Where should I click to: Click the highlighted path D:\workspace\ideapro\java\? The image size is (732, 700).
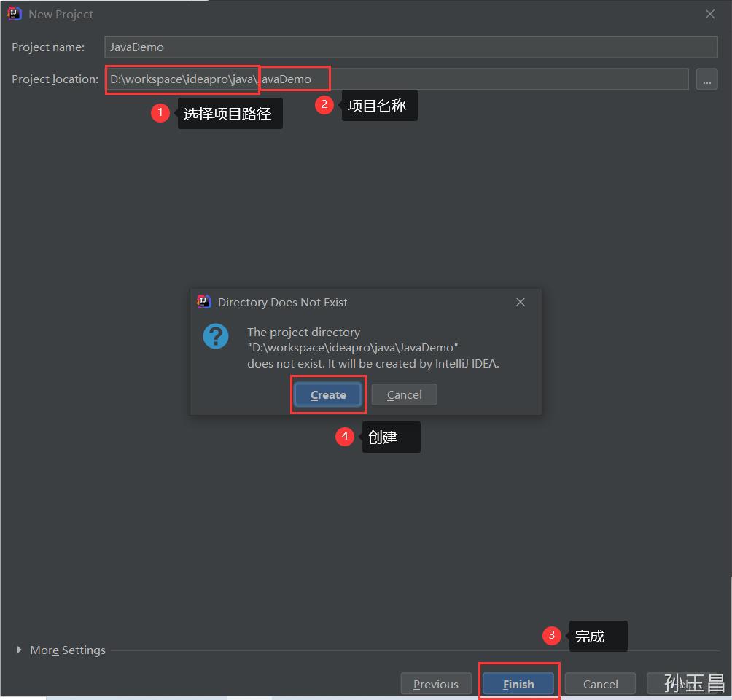coord(181,79)
